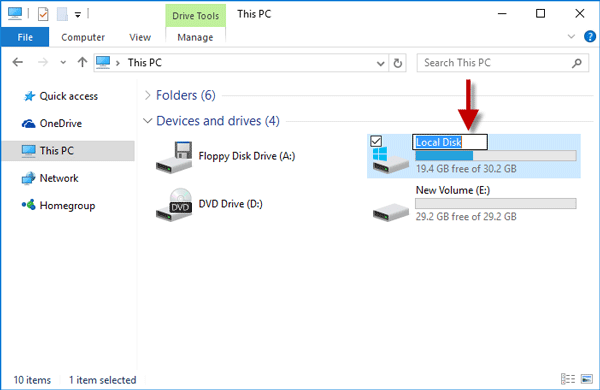Image resolution: width=600 pixels, height=390 pixels.
Task: Click the 10 items status text
Action: point(32,380)
